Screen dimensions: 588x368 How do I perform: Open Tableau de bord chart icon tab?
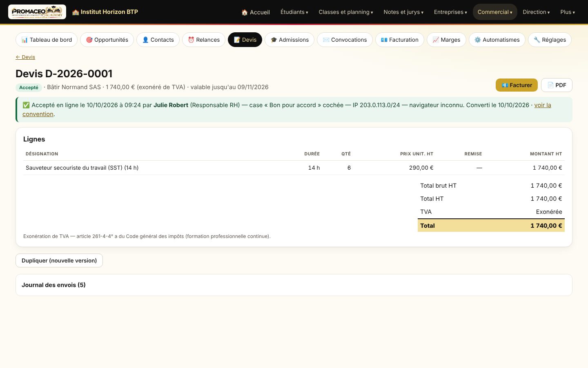click(47, 40)
